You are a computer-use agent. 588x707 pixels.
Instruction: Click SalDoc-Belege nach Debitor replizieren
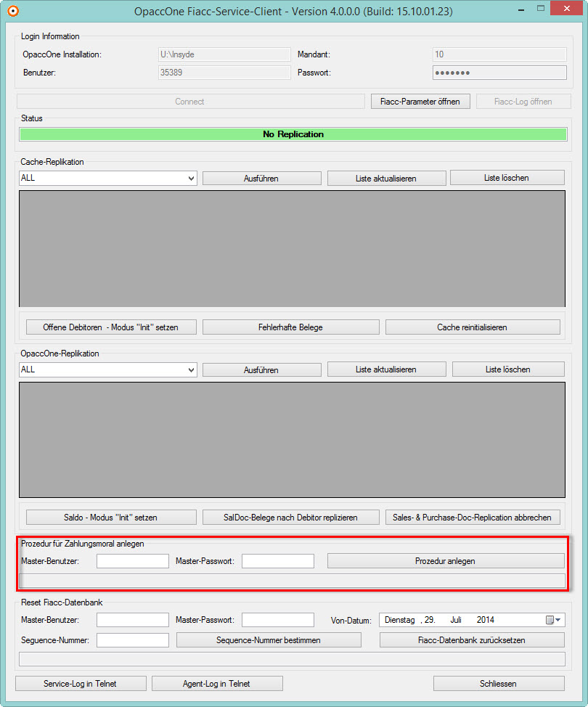coord(290,517)
